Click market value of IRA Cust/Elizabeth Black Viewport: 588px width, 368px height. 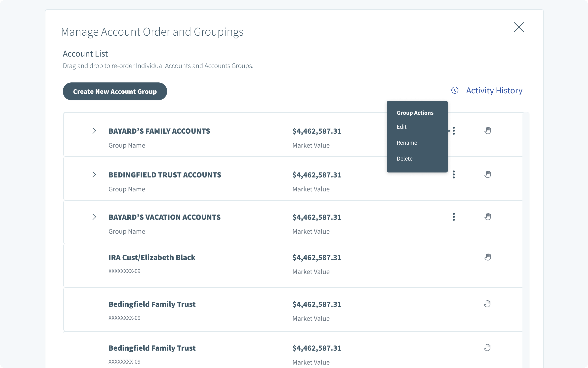[317, 257]
